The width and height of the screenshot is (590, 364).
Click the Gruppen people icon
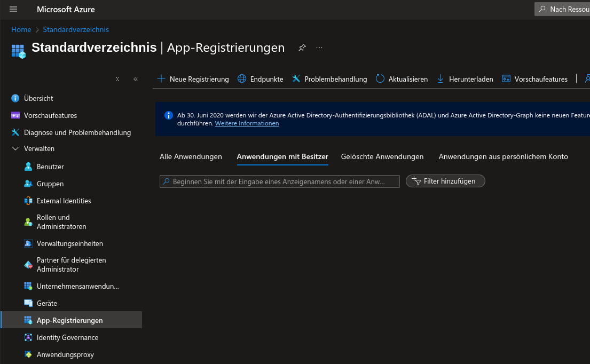click(x=28, y=184)
